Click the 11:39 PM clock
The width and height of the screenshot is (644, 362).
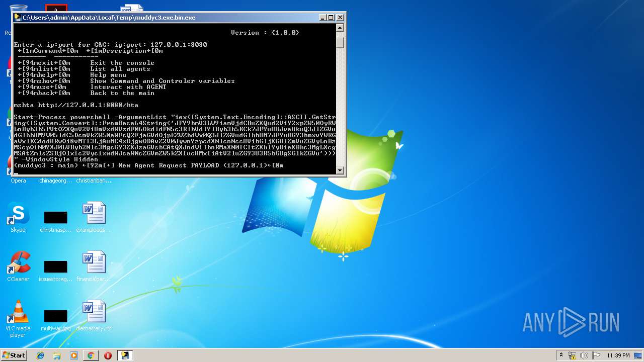[618, 355]
